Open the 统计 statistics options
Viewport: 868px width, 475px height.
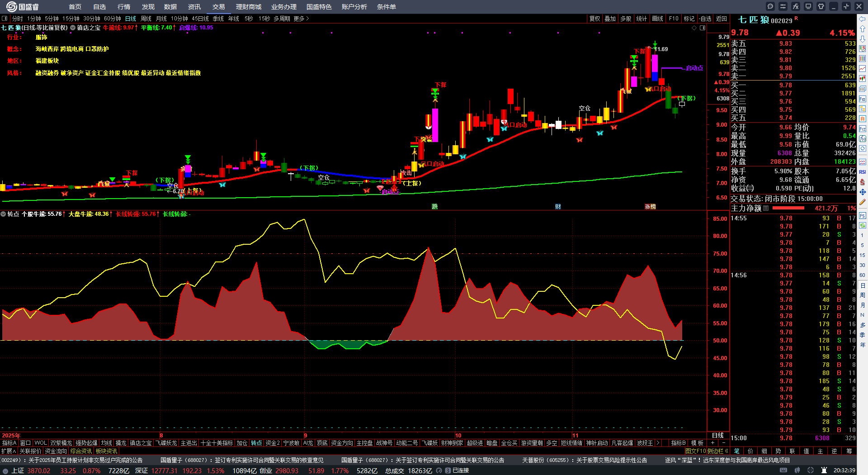tap(642, 19)
